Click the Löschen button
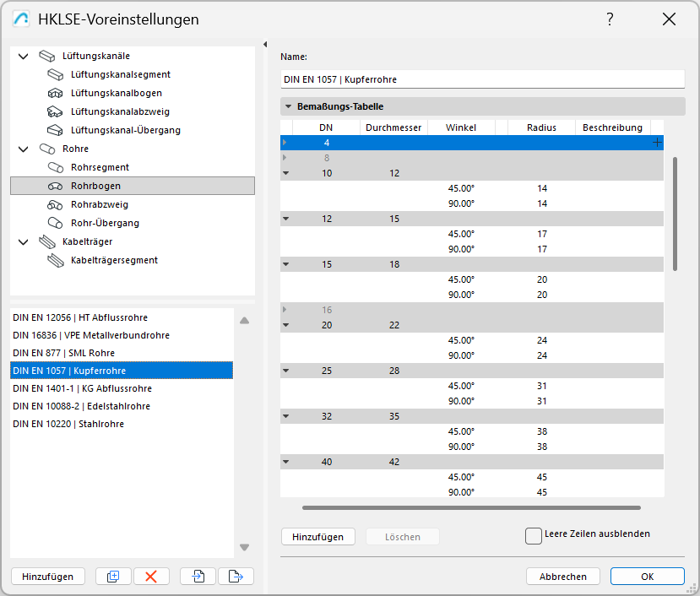Viewport: 700px width, 596px height. point(403,537)
